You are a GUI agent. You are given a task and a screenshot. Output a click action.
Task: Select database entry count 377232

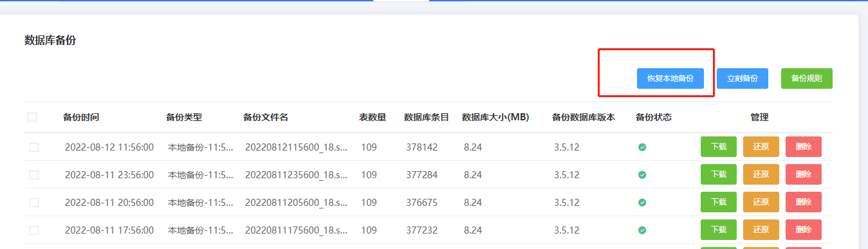click(421, 230)
